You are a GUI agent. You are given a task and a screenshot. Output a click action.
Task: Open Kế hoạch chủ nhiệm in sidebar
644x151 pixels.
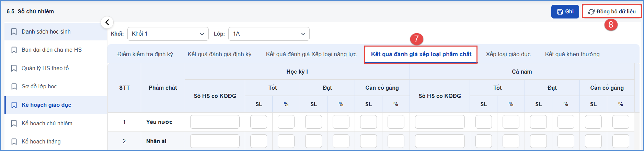(x=56, y=123)
